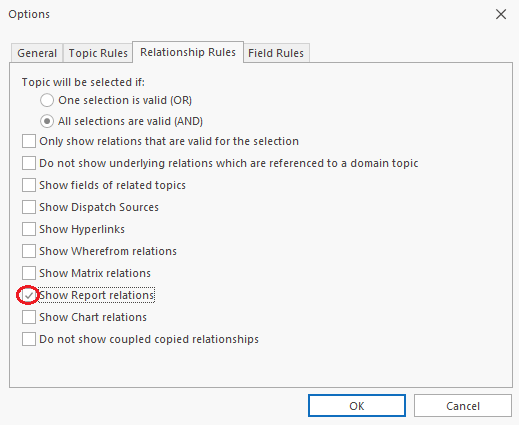This screenshot has width=519, height=425.
Task: Dismiss the dialog with Cancel
Action: 463,406
